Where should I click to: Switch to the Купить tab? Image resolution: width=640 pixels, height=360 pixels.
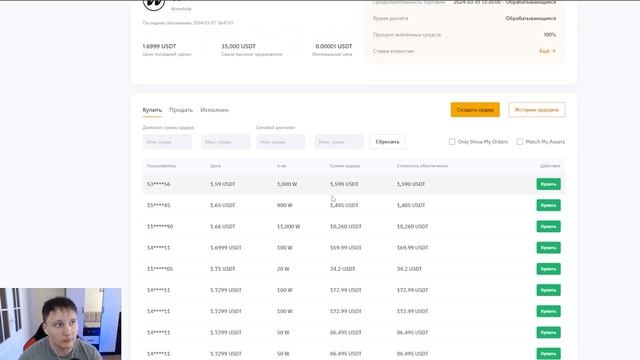click(x=152, y=110)
